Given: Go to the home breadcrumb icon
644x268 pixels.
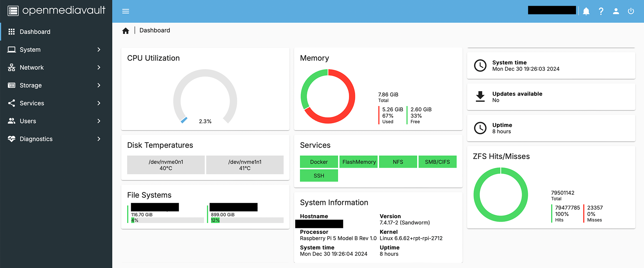Looking at the screenshot, I should tap(126, 31).
